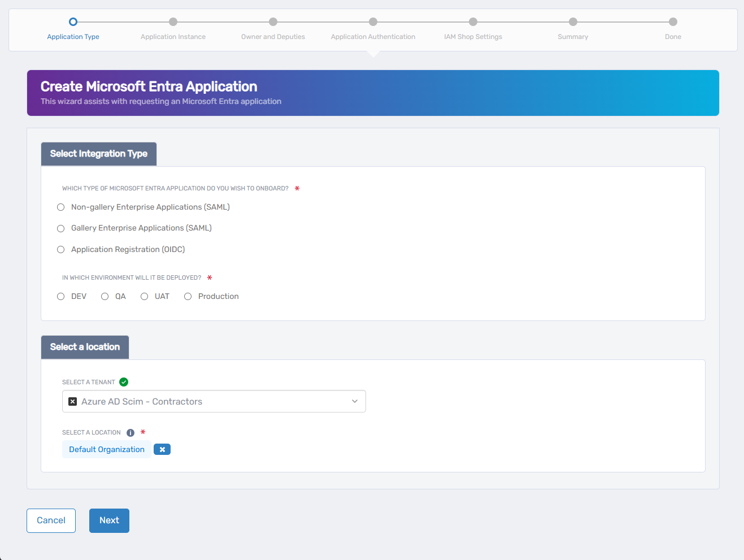
Task: Click the IAM Shop Settings step circle
Action: click(x=473, y=21)
